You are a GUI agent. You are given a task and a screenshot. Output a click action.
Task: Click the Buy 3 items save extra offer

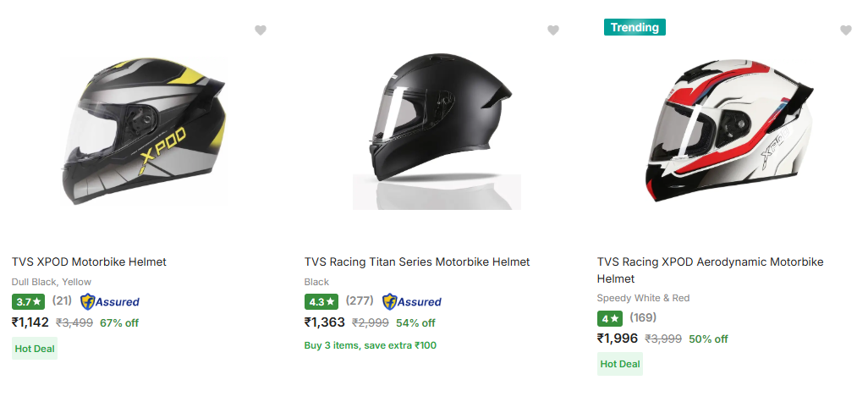tap(371, 345)
